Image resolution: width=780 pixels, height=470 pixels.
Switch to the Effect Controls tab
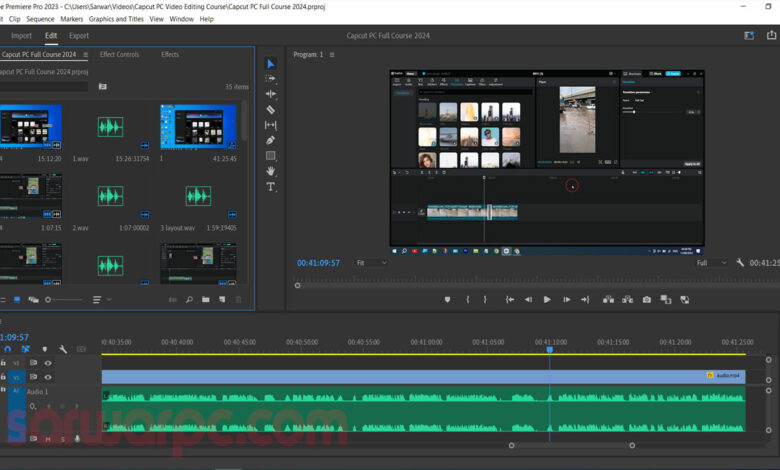[x=119, y=54]
